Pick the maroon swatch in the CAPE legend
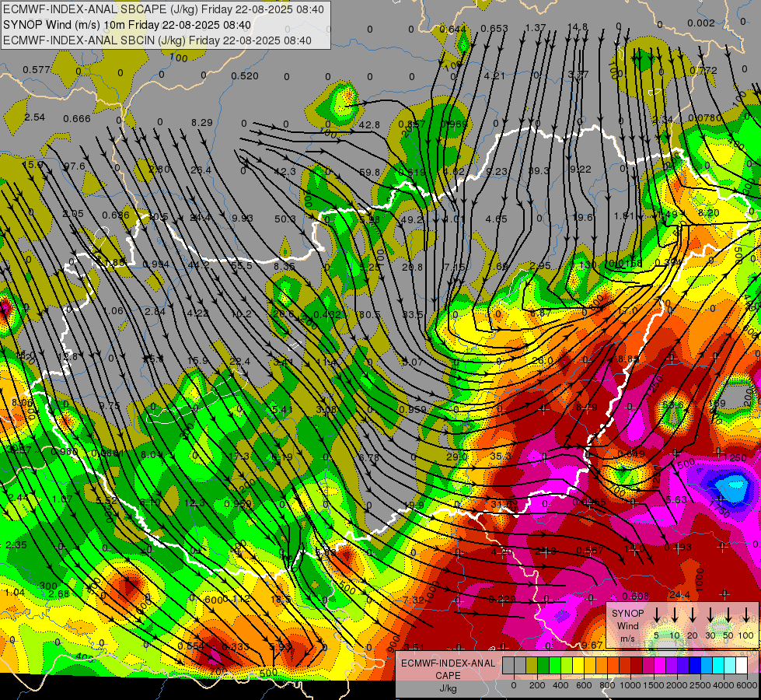This screenshot has width=761, height=700. pos(637,666)
